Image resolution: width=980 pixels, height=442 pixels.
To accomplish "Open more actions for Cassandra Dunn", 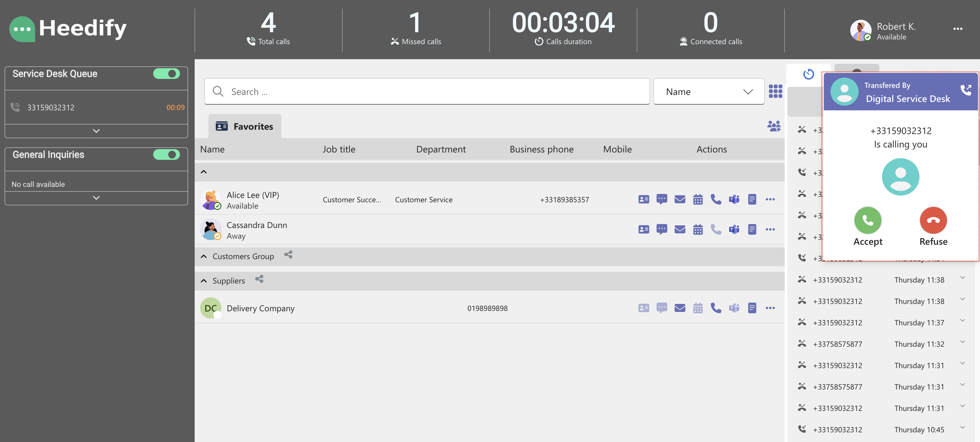I will click(x=770, y=229).
